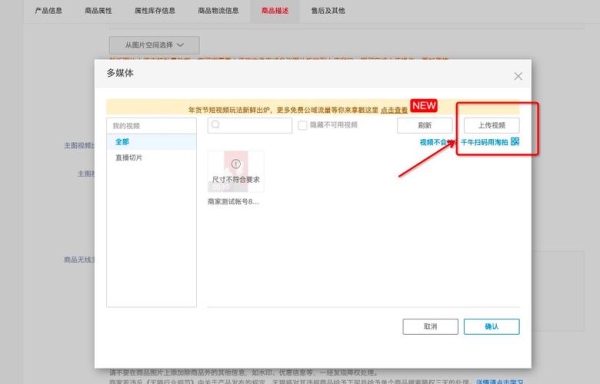Open the 视频不合 link under the 刷新 button
The height and width of the screenshot is (384, 600).
[x=436, y=142]
